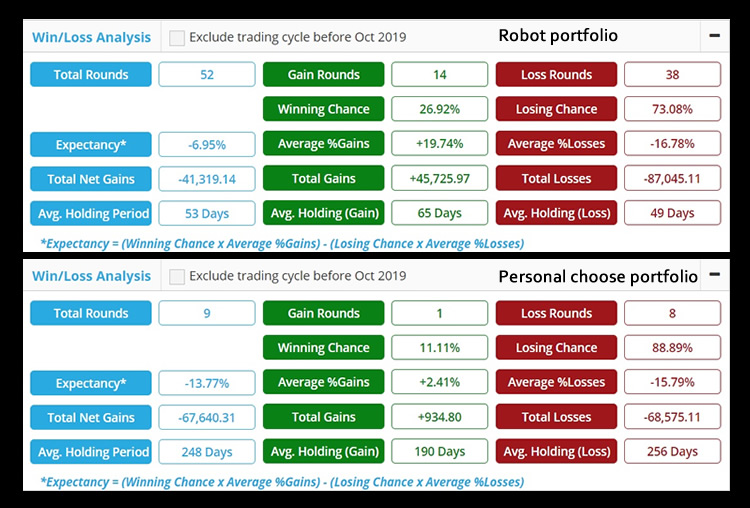Select Gain Rounds label in Robot portfolio
Screen dimensions: 750x508
(323, 75)
